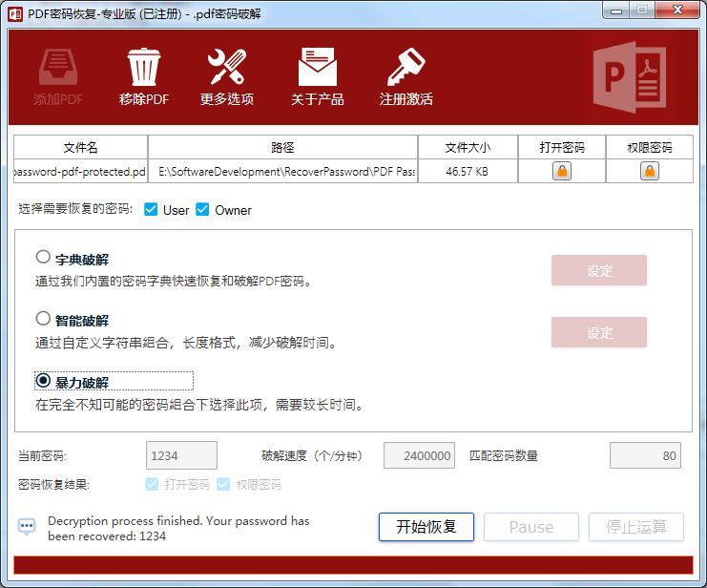Click the app icon in title bar
The image size is (707, 588).
coord(15,14)
